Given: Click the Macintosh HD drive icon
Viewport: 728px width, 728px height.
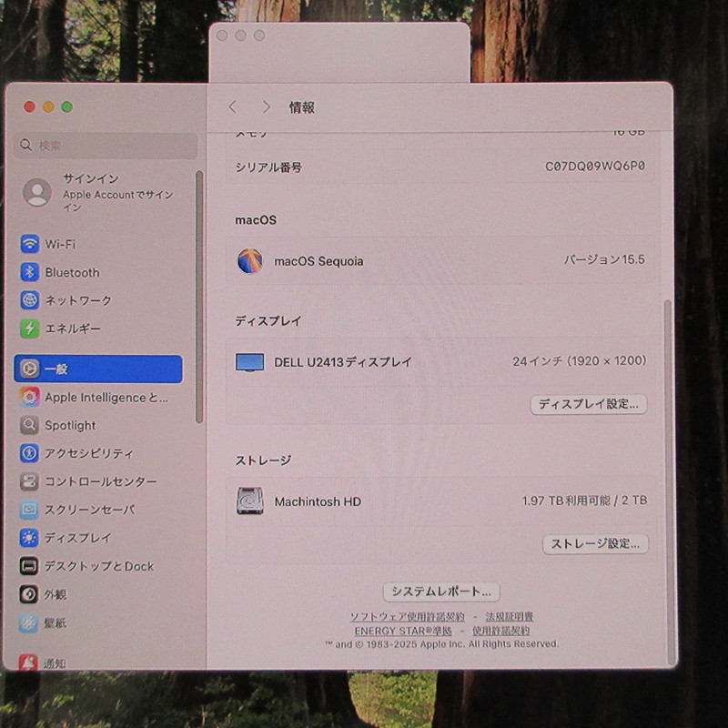Looking at the screenshot, I should click(249, 501).
